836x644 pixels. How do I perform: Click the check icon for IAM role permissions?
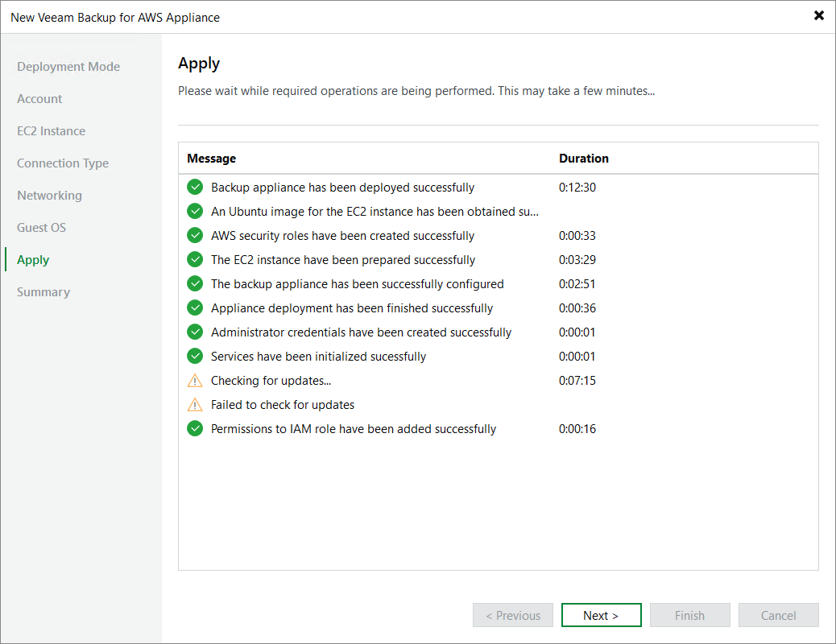[195, 428]
